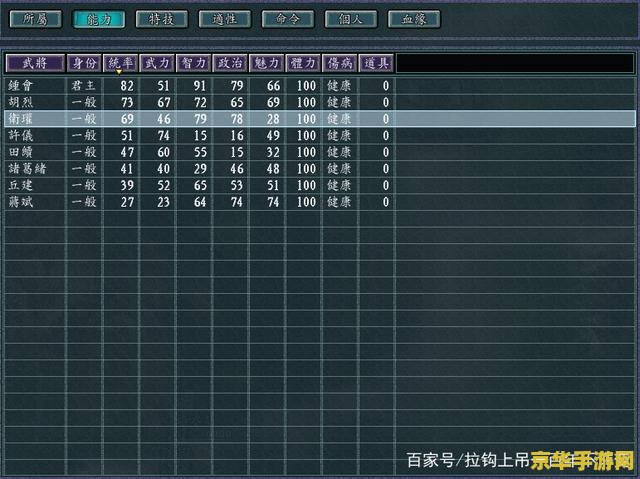Image resolution: width=640 pixels, height=479 pixels.
Task: Click 一般 status in 田續 row
Action: pos(84,152)
